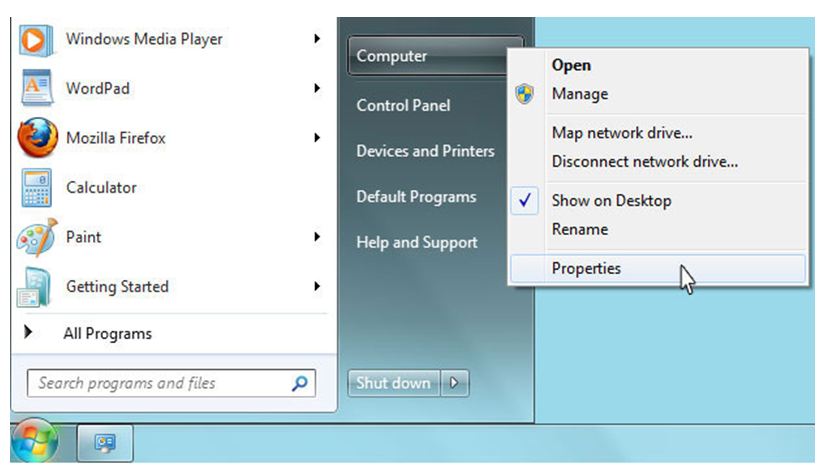Select Disconnect network drive...

point(645,162)
